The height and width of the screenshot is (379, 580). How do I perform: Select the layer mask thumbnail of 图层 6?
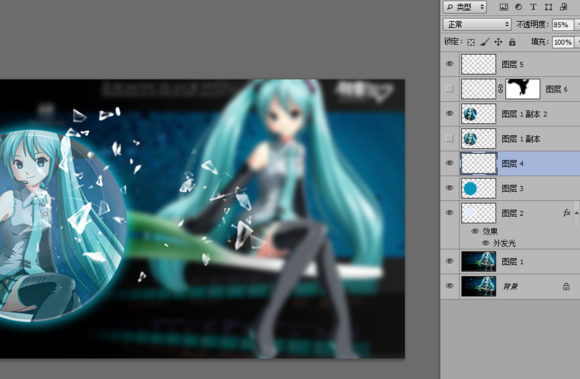[x=523, y=89]
